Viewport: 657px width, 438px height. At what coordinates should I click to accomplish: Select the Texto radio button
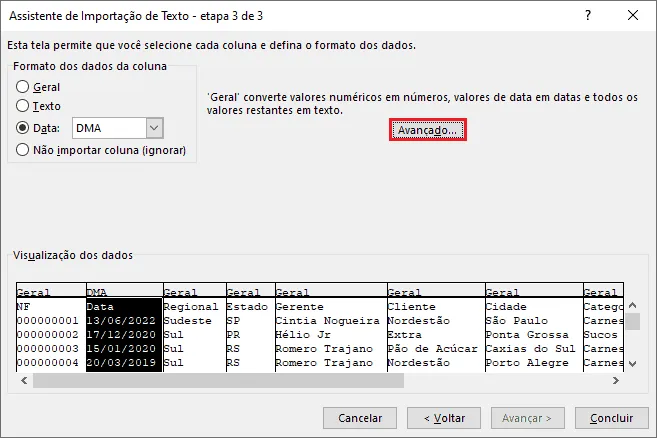[x=22, y=106]
